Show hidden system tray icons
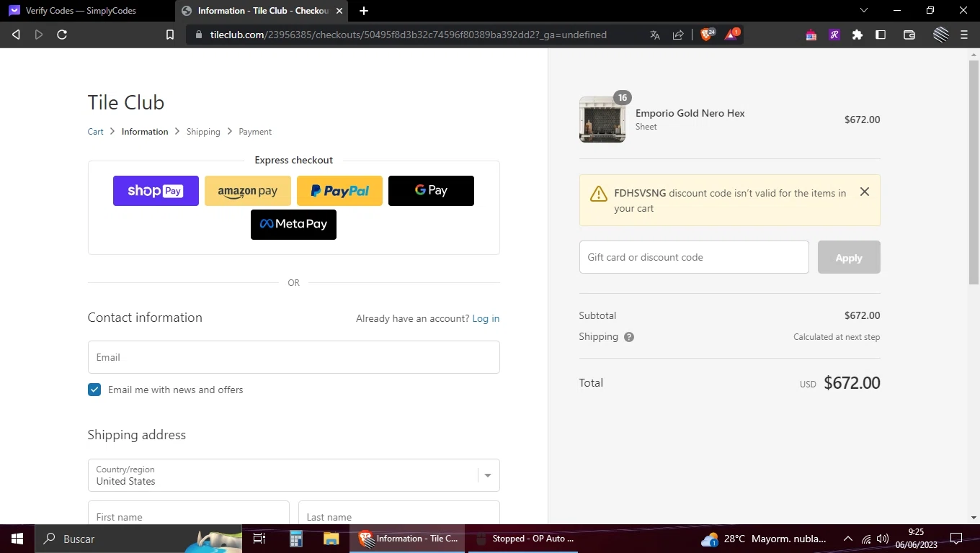This screenshot has width=980, height=553. 848,539
